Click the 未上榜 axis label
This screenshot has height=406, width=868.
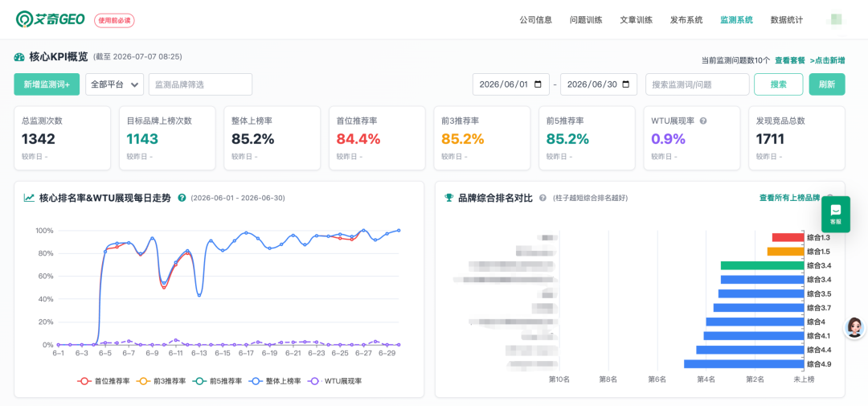[804, 379]
